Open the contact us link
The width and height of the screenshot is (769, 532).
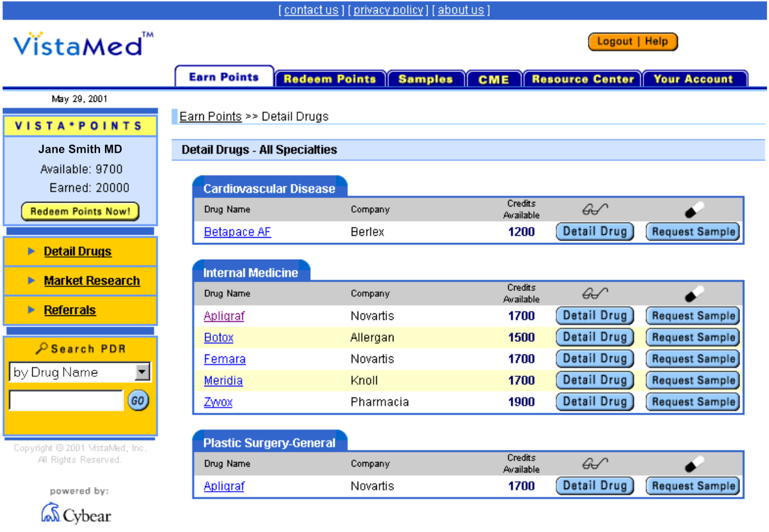[x=311, y=10]
